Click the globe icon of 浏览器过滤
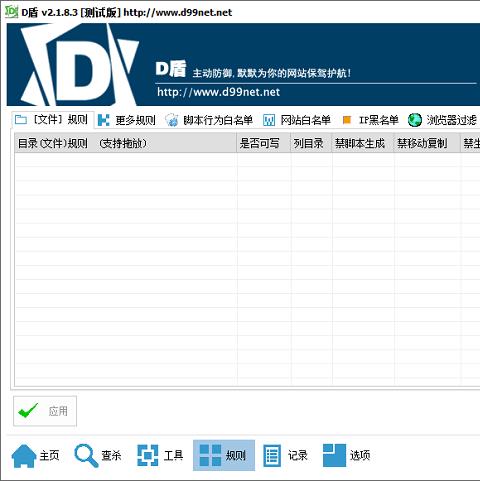Viewport: 480px width, 481px height. (x=415, y=120)
